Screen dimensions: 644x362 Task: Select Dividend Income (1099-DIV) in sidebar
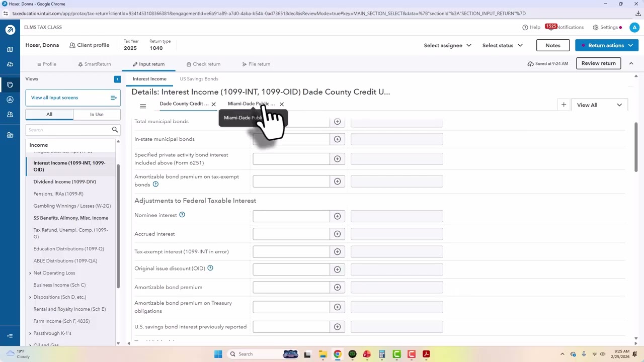pyautogui.click(x=64, y=182)
